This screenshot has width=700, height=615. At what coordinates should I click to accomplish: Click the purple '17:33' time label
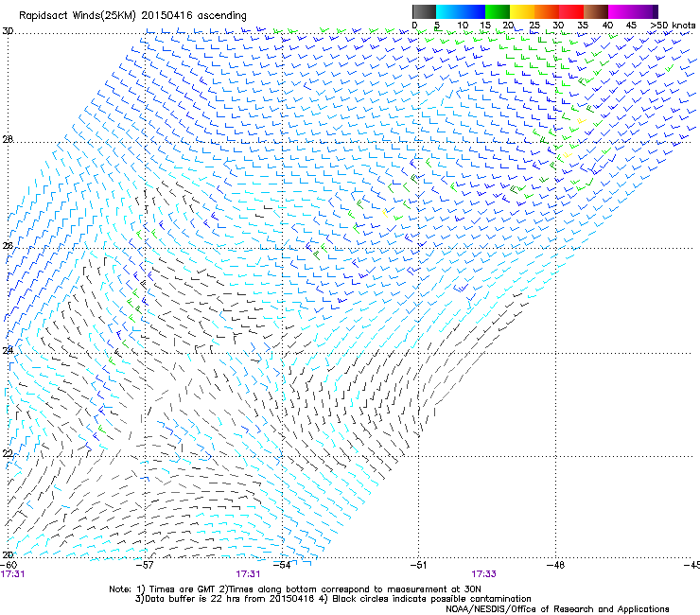pyautogui.click(x=484, y=574)
